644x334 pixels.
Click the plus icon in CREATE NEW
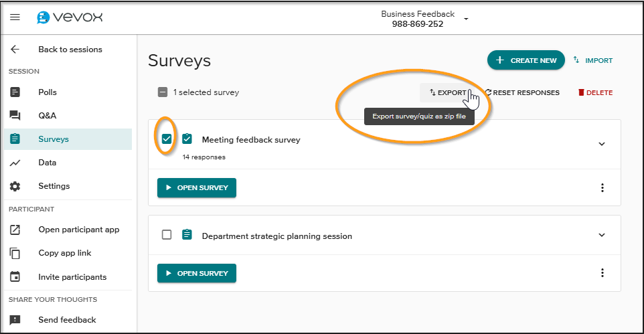pyautogui.click(x=500, y=60)
